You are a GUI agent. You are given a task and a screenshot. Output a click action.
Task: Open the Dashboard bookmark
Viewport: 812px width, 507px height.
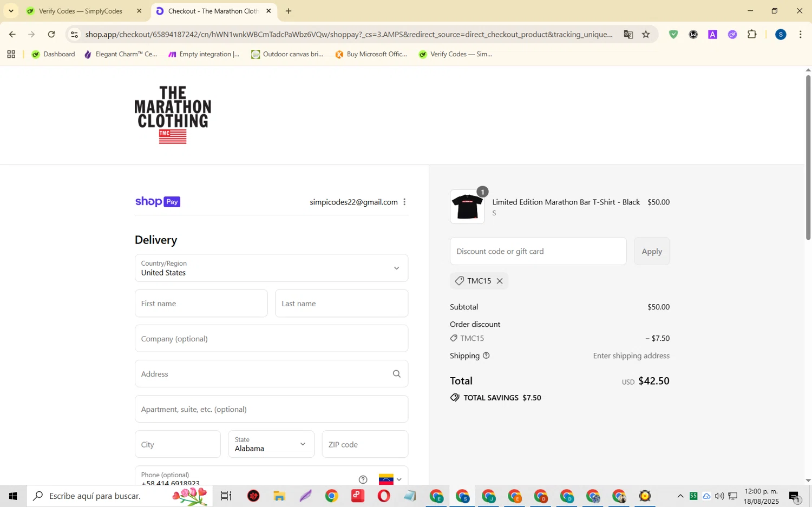click(x=54, y=54)
